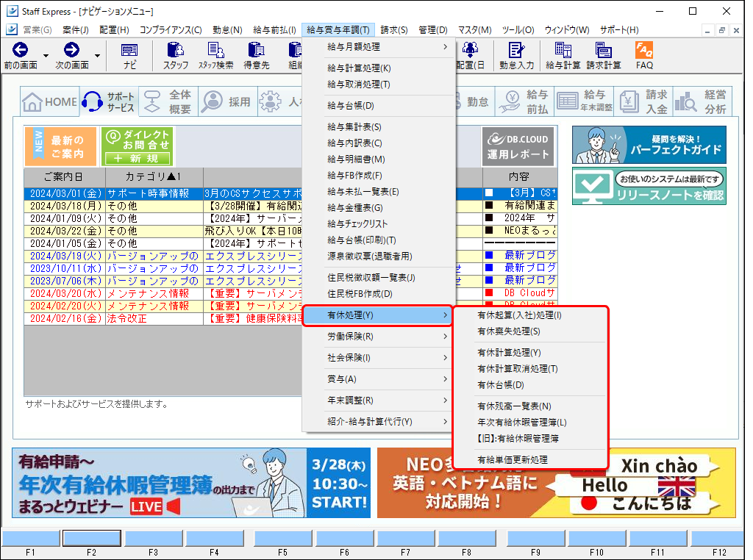
Task: Open the マスタ(M) menu
Action: 474,30
